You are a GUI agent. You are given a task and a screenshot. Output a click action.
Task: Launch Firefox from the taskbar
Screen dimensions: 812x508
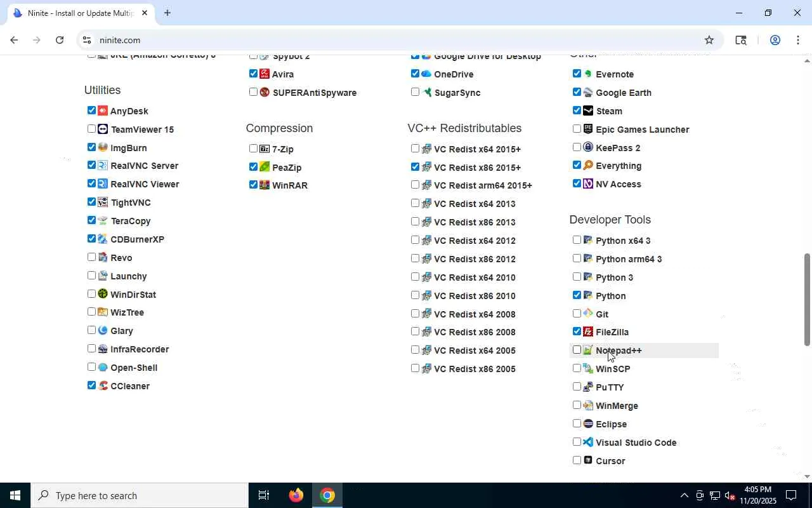click(x=296, y=495)
